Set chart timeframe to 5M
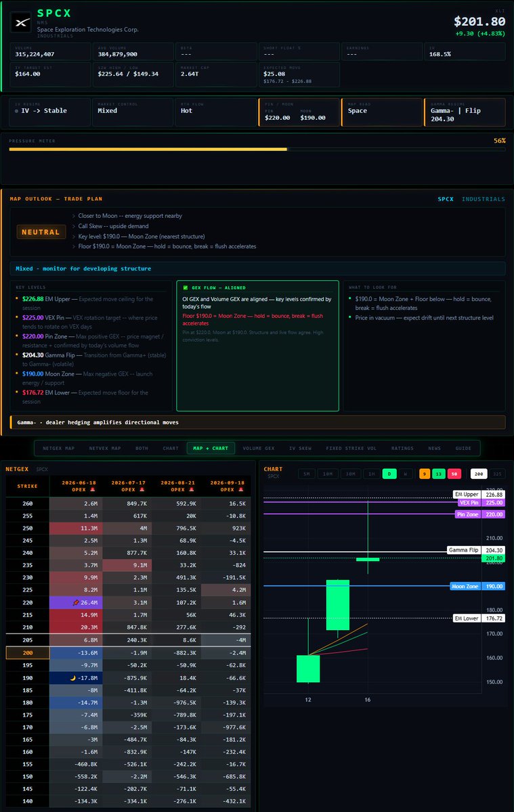 point(307,474)
